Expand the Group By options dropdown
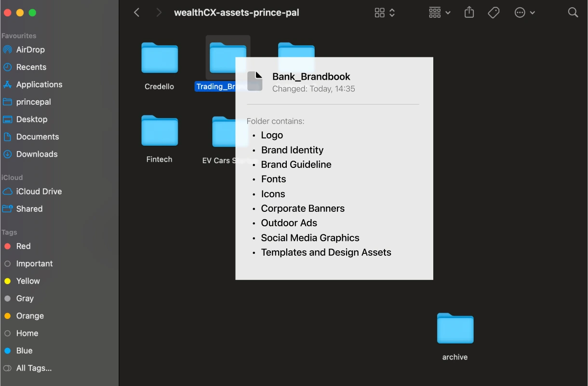This screenshot has height=386, width=588. (440, 13)
